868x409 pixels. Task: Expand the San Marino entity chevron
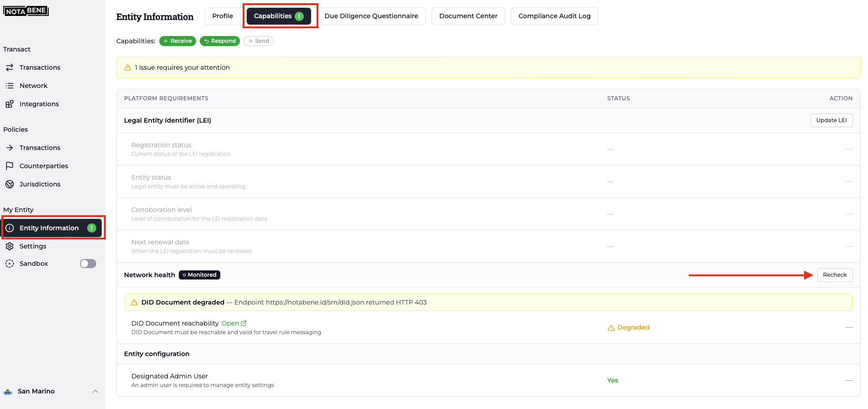95,391
